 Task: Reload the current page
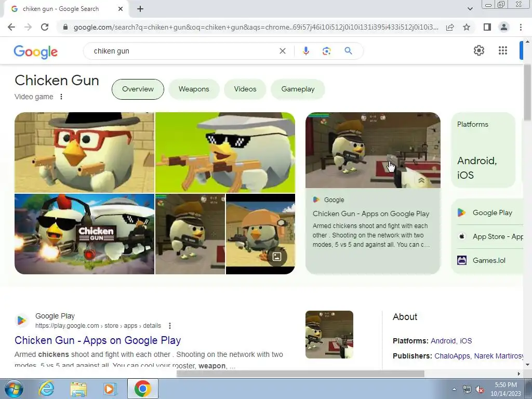tap(45, 27)
